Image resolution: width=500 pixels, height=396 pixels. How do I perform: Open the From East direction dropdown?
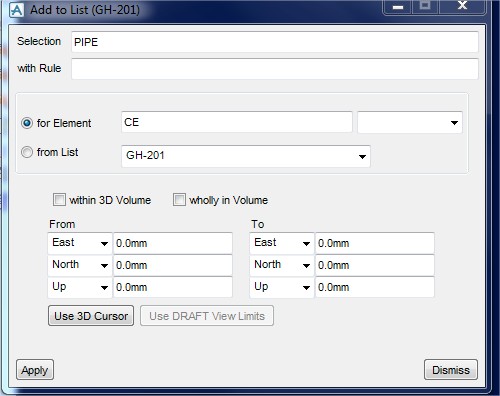[x=80, y=243]
